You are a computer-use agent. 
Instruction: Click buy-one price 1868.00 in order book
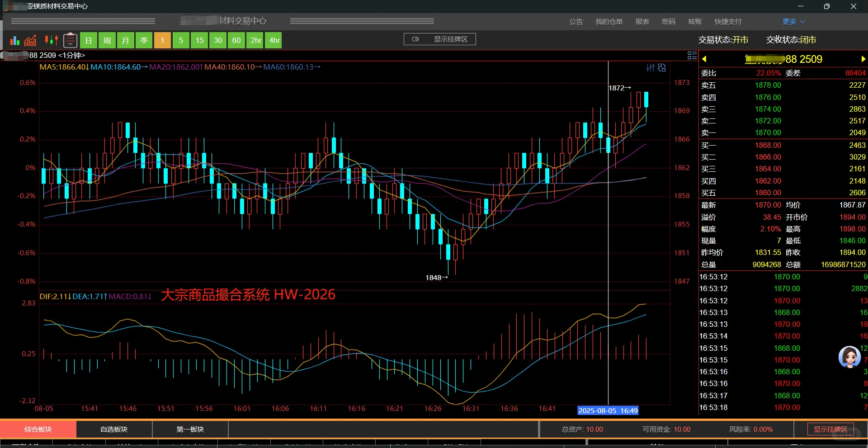[768, 145]
